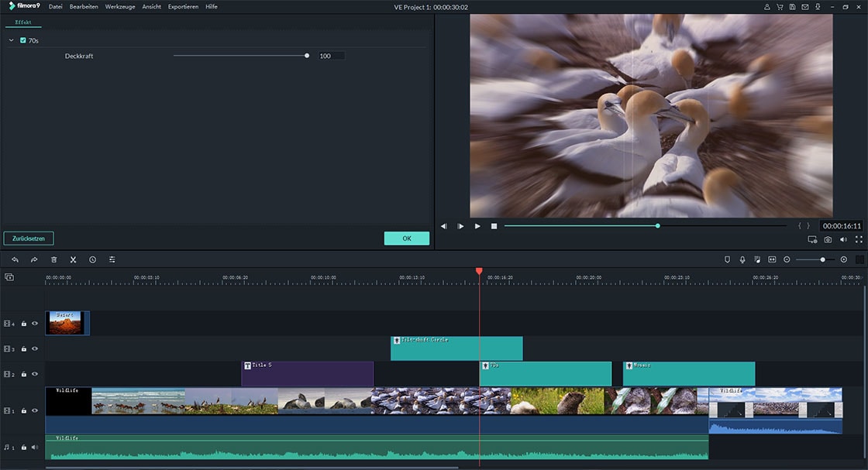Viewport: 868px width, 470px height.
Task: Take a snapshot of the preview frame
Action: tap(828, 239)
